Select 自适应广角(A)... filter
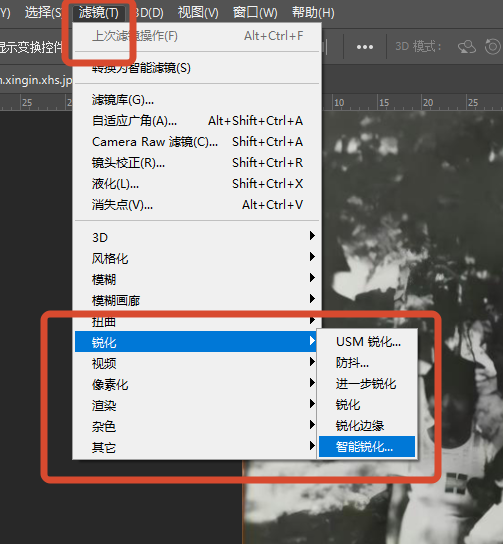 (197, 121)
